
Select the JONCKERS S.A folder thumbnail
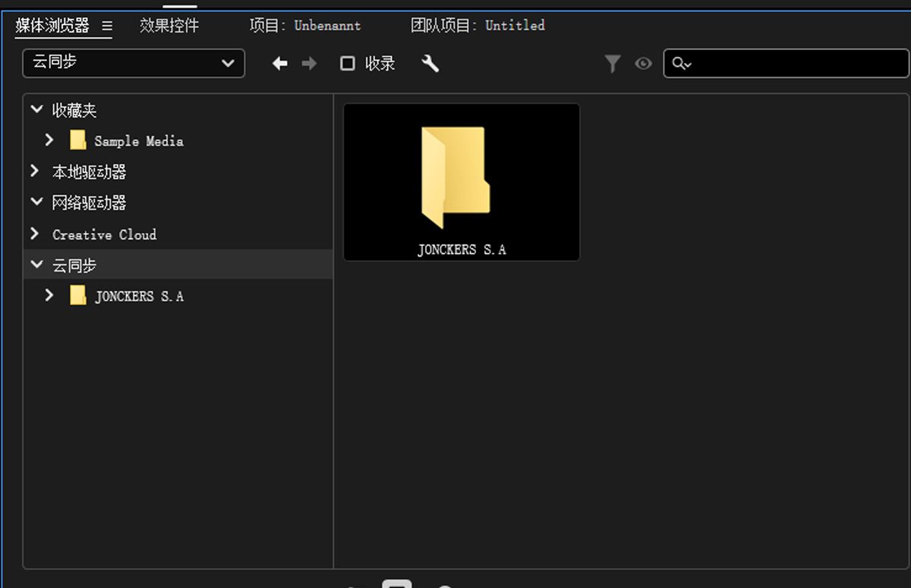(x=462, y=182)
